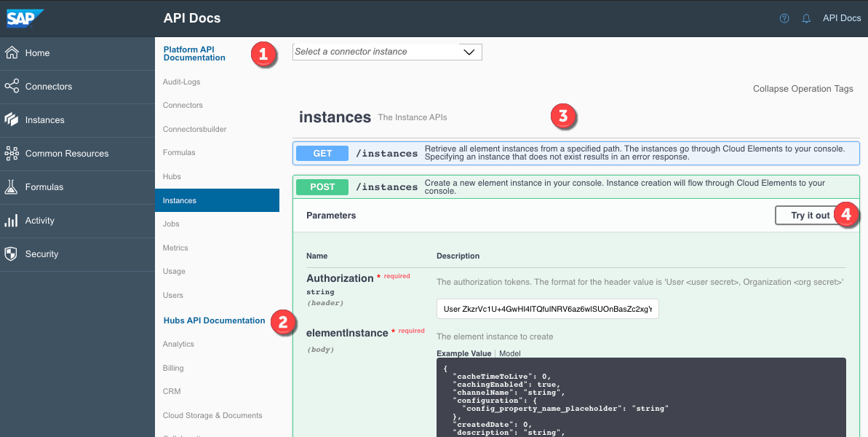
Task: Collapse the POST /instances operation
Action: click(x=576, y=186)
